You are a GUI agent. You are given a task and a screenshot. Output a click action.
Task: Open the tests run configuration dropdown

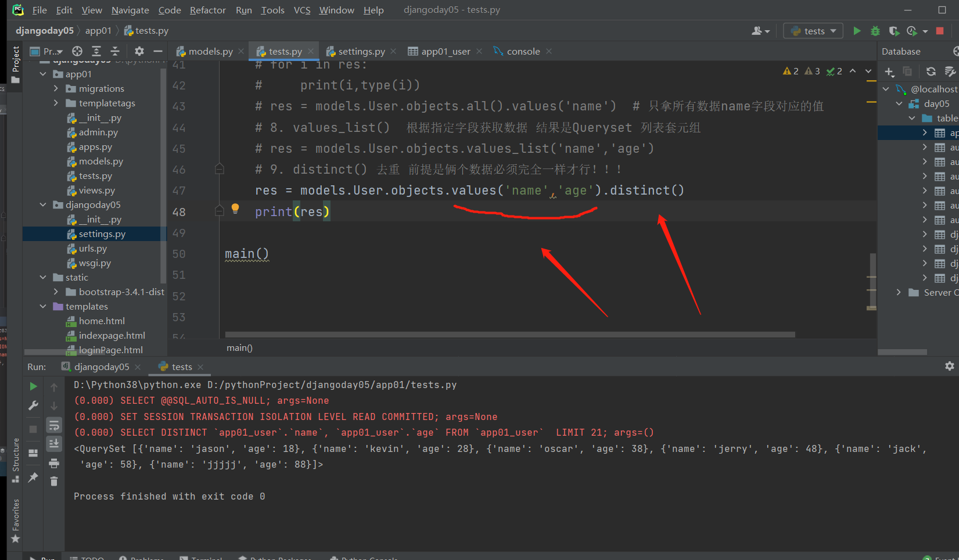point(813,31)
